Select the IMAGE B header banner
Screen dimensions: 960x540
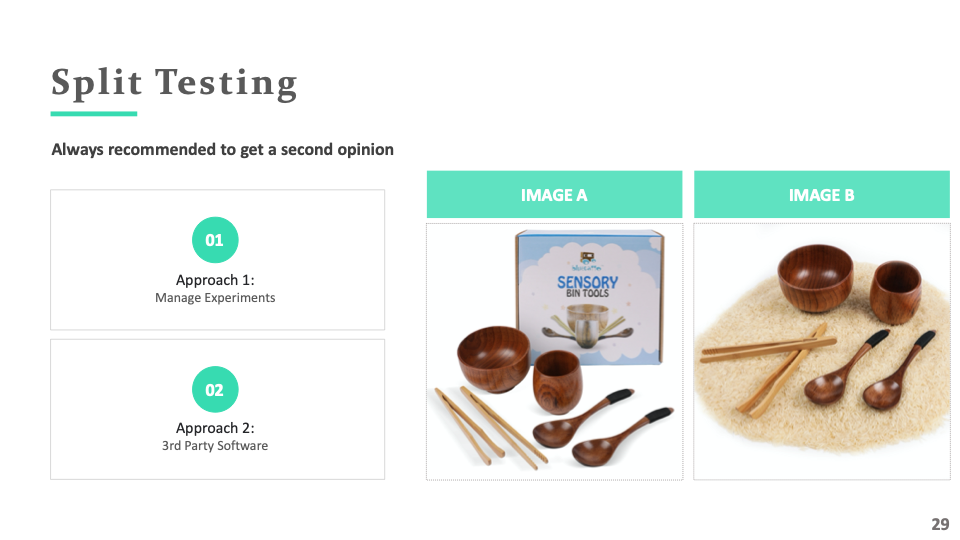(x=822, y=195)
